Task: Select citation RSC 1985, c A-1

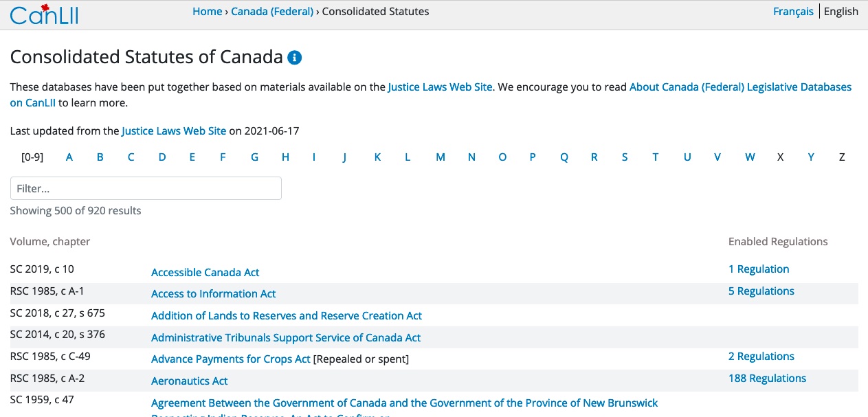Action: [x=47, y=291]
